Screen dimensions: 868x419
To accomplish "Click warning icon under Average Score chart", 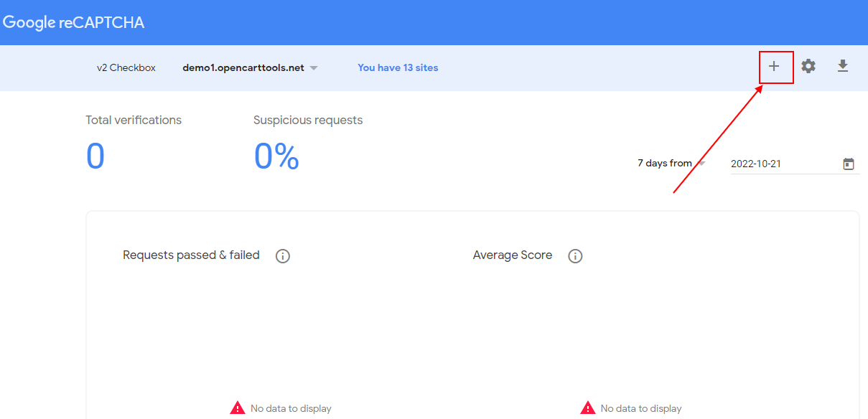I will [588, 408].
